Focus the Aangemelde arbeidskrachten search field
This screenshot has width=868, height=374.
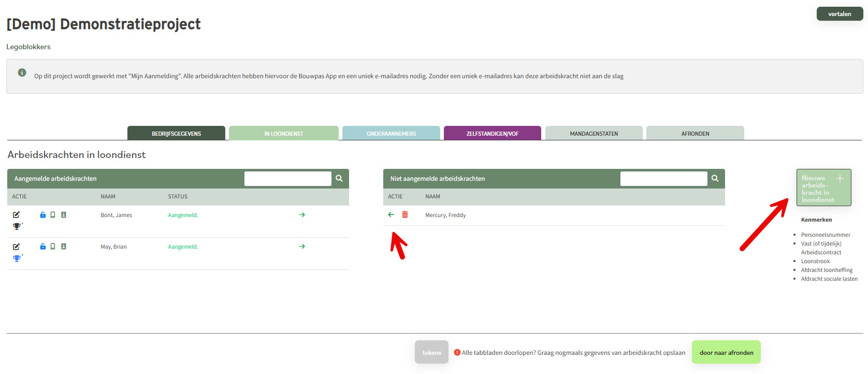click(287, 178)
